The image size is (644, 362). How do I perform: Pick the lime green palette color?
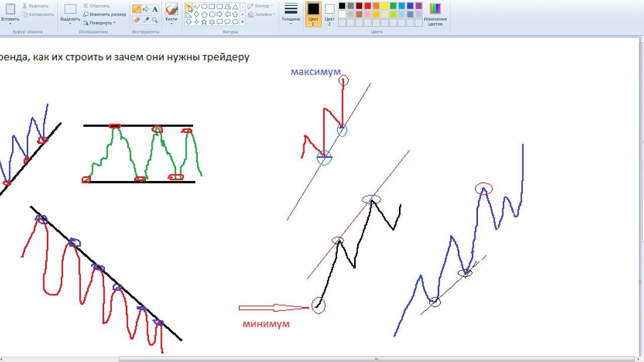click(x=393, y=15)
